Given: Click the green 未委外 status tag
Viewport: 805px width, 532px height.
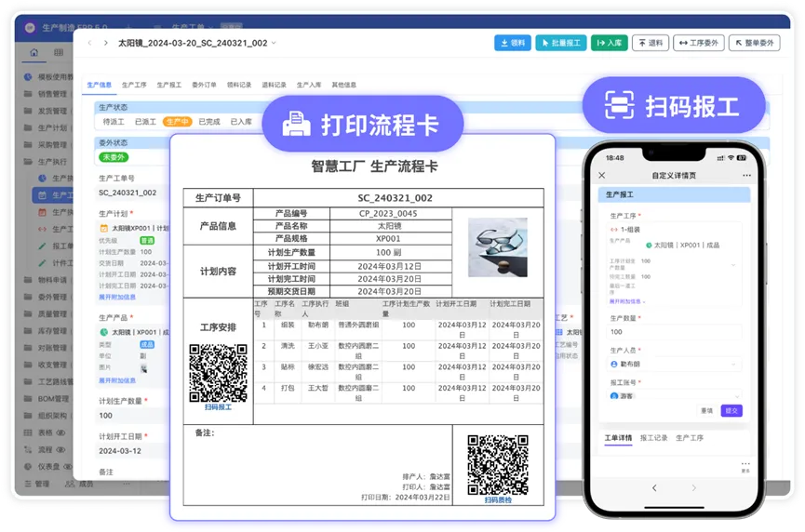Looking at the screenshot, I should coord(114,157).
